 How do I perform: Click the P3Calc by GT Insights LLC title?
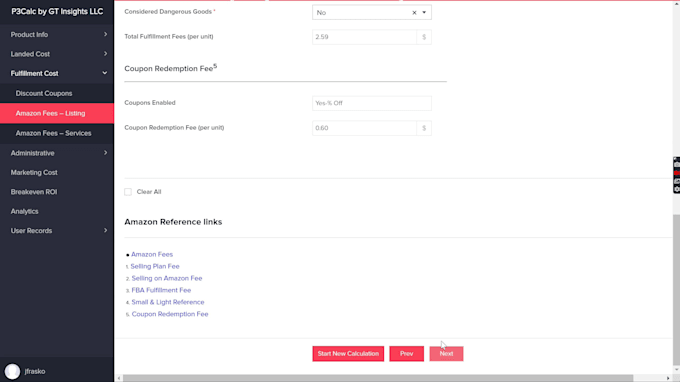57,12
